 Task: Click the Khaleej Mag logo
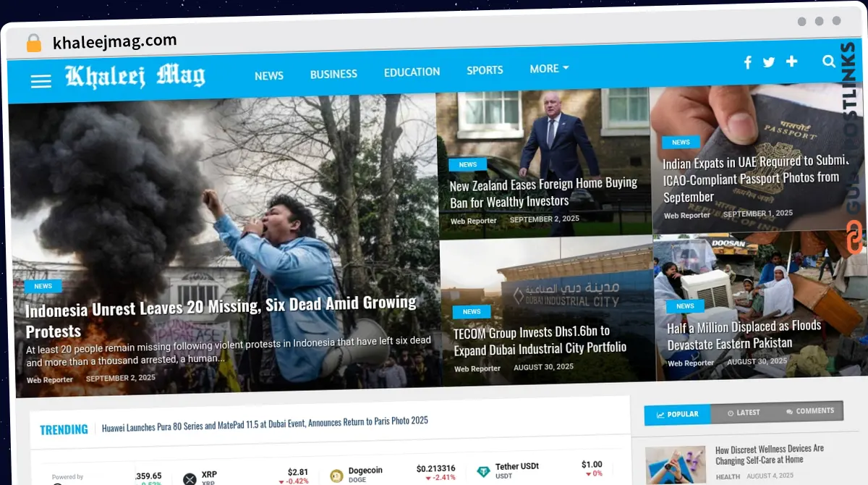(x=135, y=76)
